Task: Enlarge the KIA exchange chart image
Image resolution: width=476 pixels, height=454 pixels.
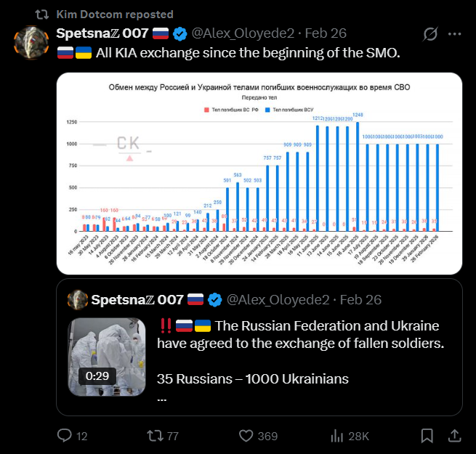Action: point(259,173)
